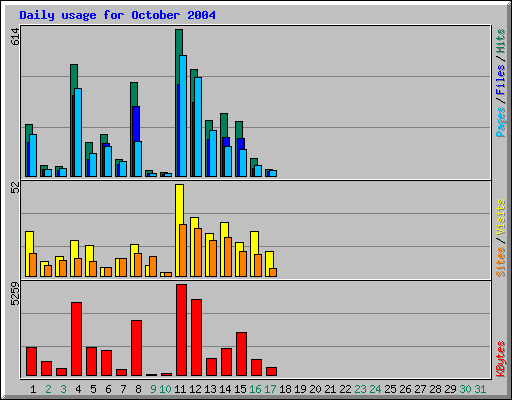Screen dimensions: 512x400
Task: Select day "12" on the date axis
Action: pos(195,389)
